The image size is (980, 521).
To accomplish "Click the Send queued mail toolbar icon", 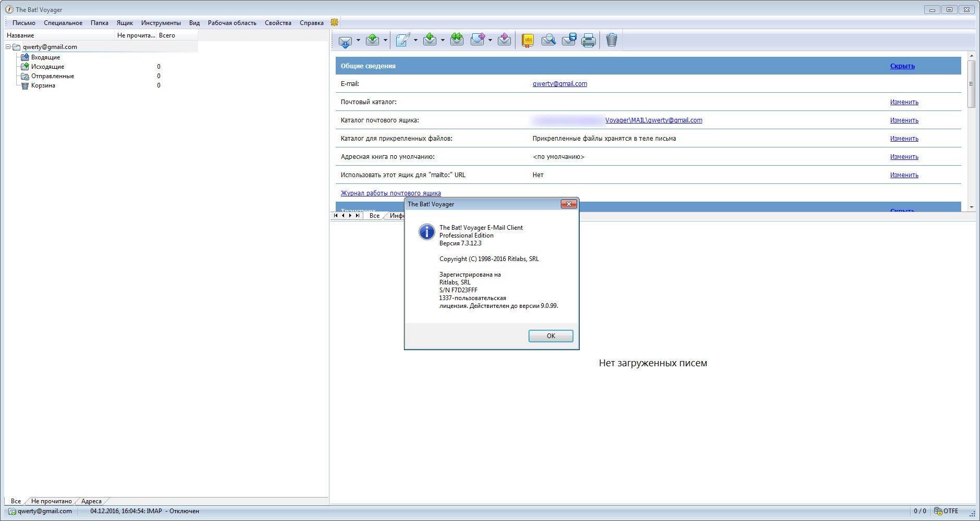I will pyautogui.click(x=373, y=40).
